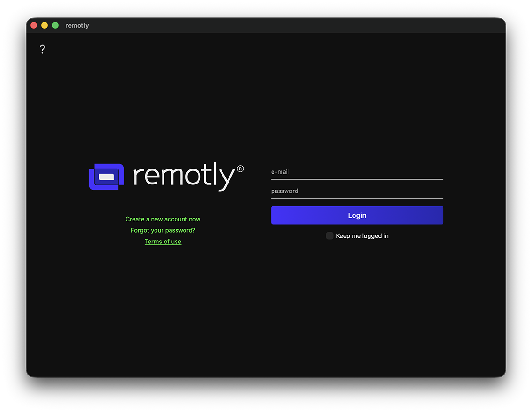
Task: Click the Login button
Action: click(357, 215)
